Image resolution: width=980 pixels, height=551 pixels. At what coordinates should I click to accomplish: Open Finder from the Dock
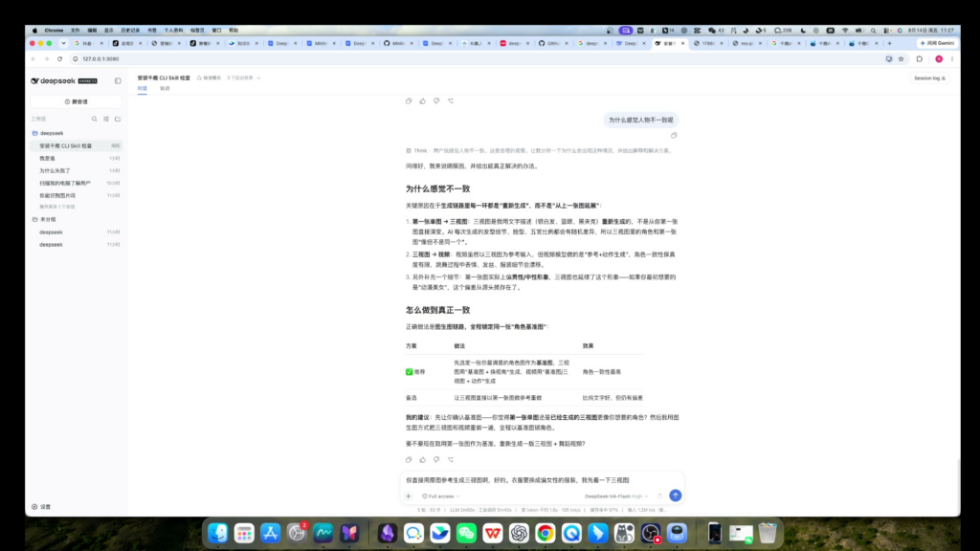[x=217, y=533]
